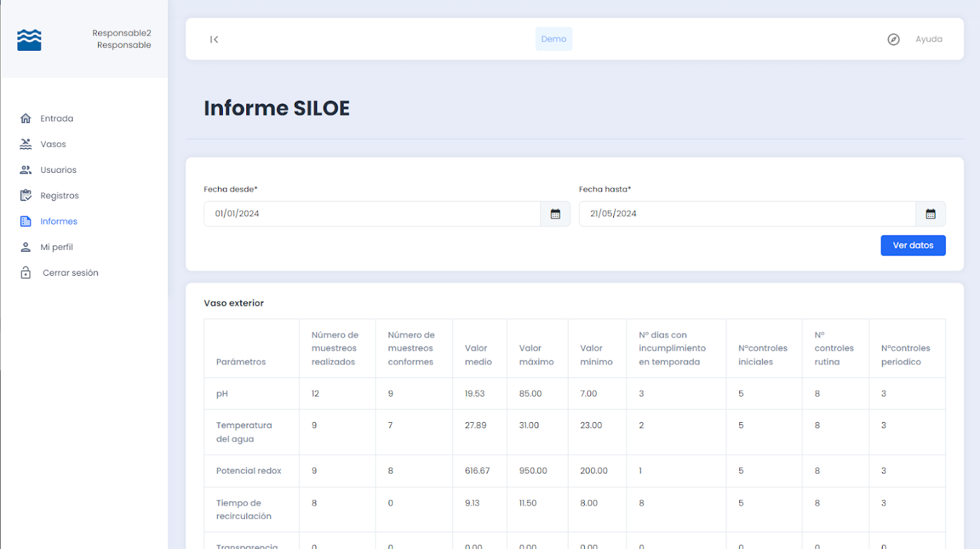Click the padlock icon beside Cerrar sesión
This screenshot has width=980, height=549.
26,272
